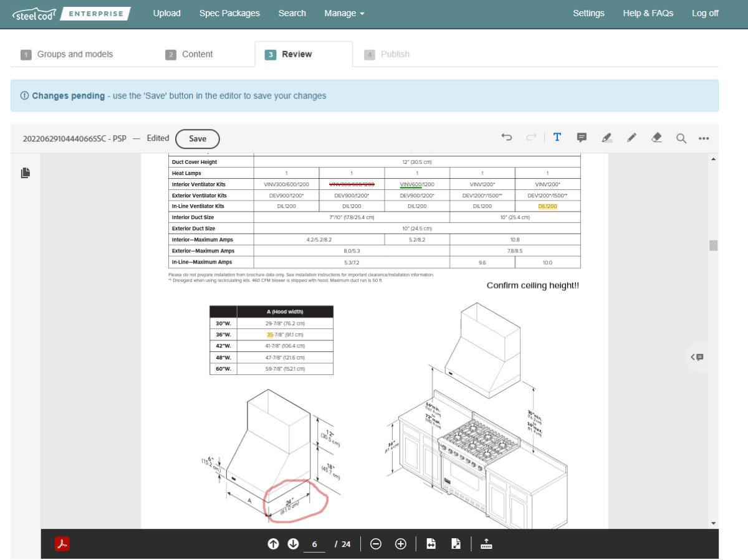This screenshot has height=560, width=748.
Task: Click the Adobe Acrobat logo icon
Action: (x=62, y=544)
